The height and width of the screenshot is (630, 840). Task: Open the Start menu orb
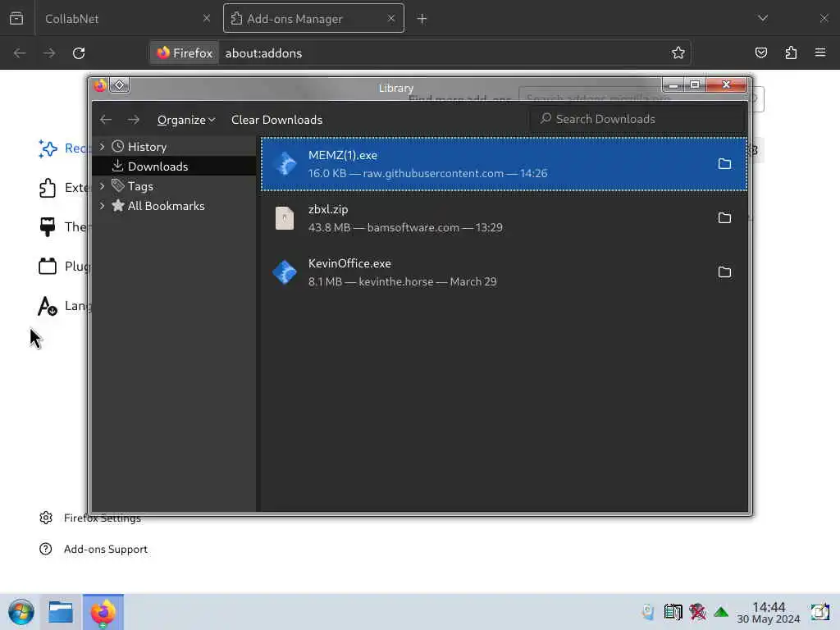click(x=21, y=612)
